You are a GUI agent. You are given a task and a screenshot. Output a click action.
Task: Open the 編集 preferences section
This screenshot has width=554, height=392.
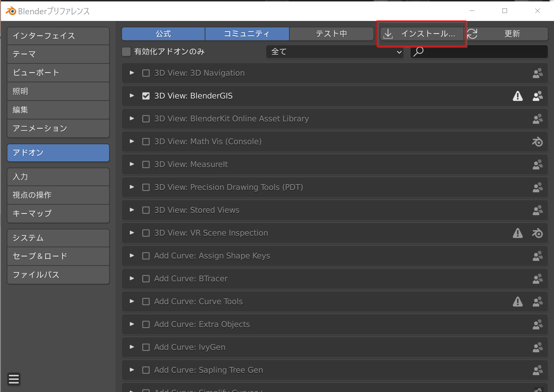tap(58, 110)
